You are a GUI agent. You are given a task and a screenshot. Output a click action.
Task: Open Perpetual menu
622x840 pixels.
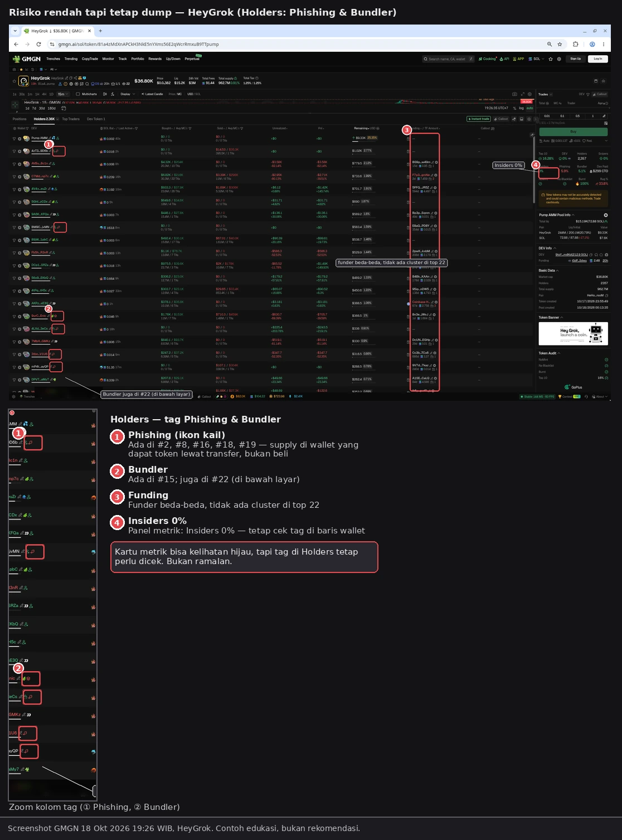192,59
